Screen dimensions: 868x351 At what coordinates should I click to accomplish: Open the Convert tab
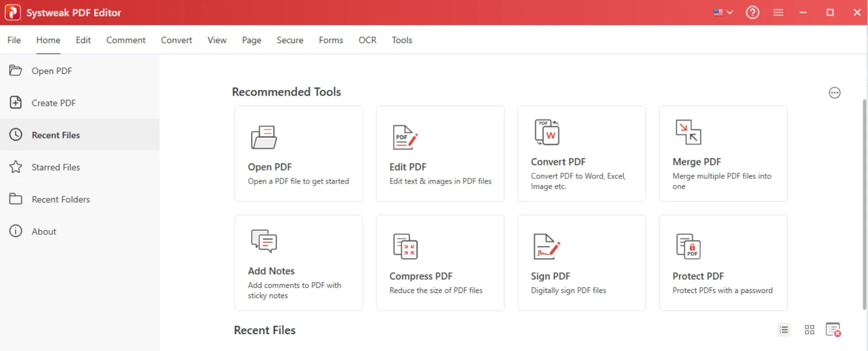(x=176, y=40)
